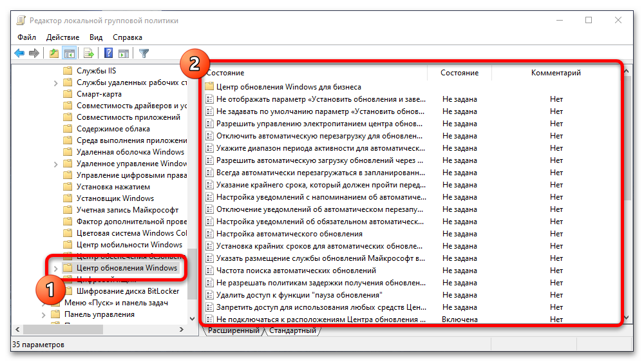Open the Действие menu
The height and width of the screenshot is (362, 644).
(62, 37)
